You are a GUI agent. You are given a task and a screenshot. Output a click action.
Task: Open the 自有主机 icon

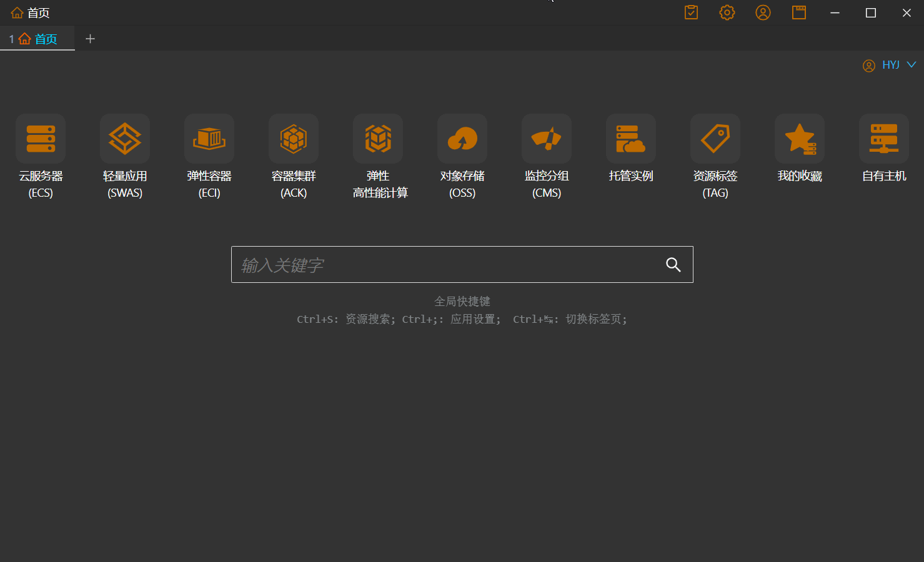884,139
